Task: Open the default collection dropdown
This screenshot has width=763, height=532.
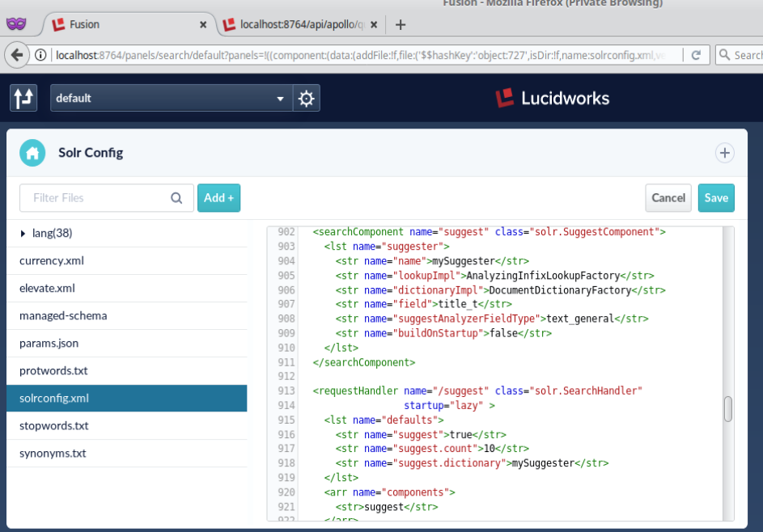Action: pyautogui.click(x=172, y=98)
